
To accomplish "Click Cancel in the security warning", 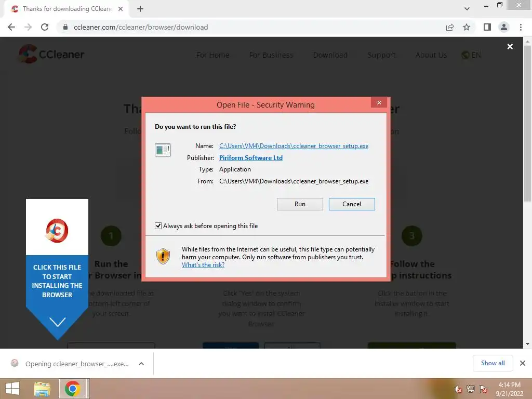I will pos(352,204).
